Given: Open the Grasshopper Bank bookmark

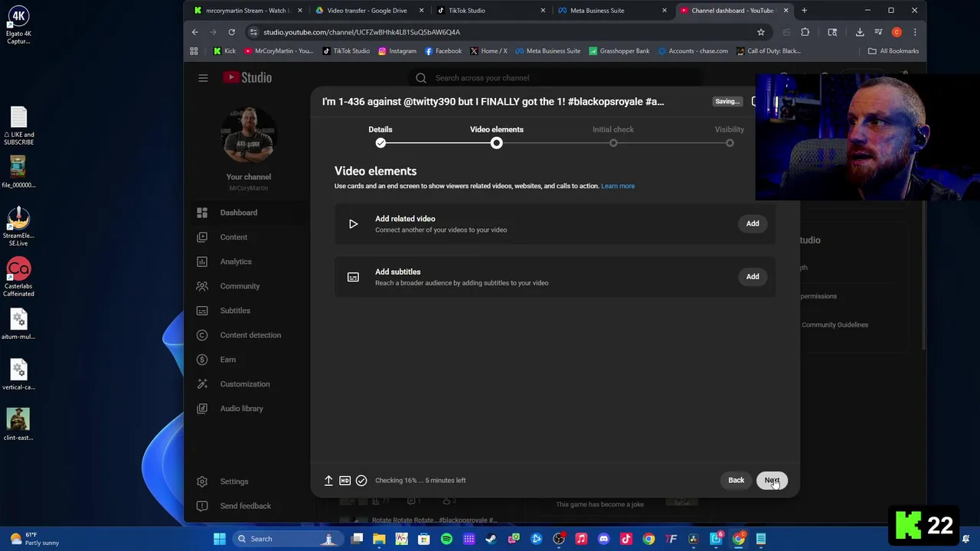Looking at the screenshot, I should [619, 51].
